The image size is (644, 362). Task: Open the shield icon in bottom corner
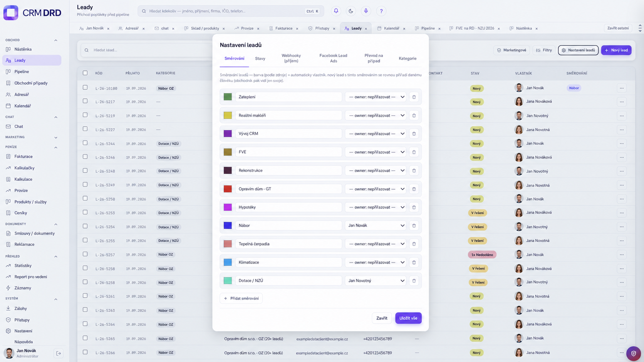click(x=634, y=353)
